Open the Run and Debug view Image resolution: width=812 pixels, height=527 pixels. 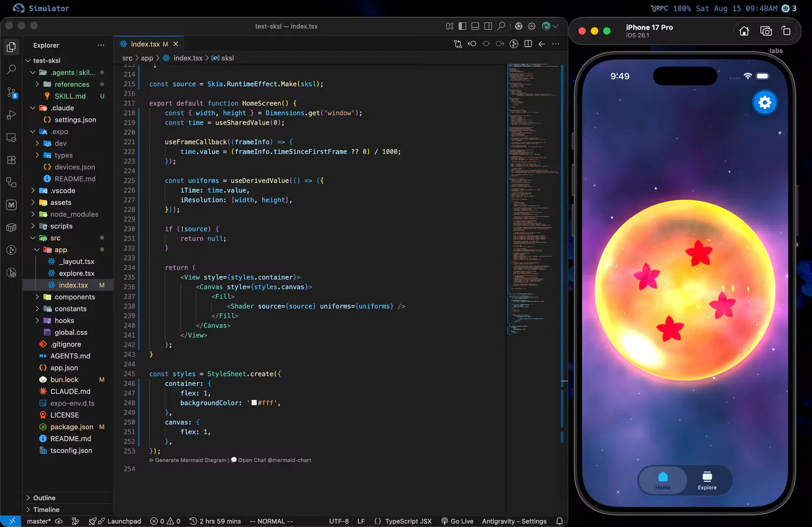[12, 115]
